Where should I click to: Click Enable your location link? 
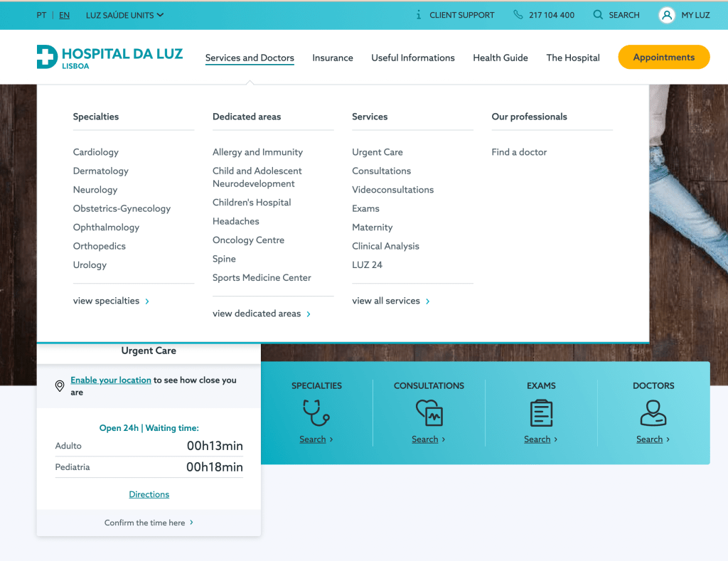coord(111,380)
